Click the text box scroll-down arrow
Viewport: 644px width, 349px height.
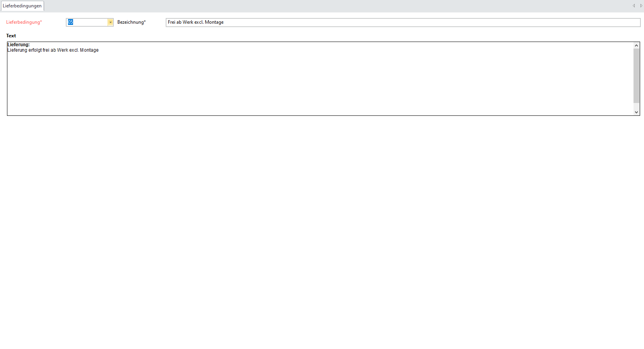tap(636, 112)
